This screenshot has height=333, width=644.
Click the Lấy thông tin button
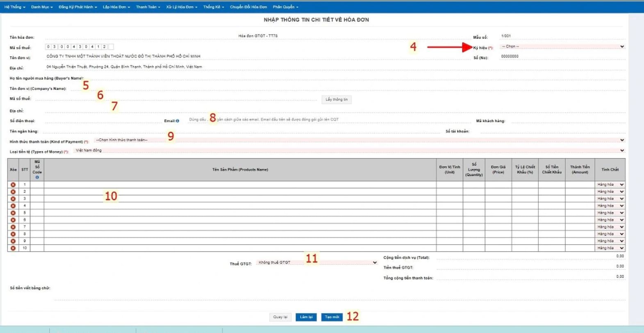[x=336, y=100]
